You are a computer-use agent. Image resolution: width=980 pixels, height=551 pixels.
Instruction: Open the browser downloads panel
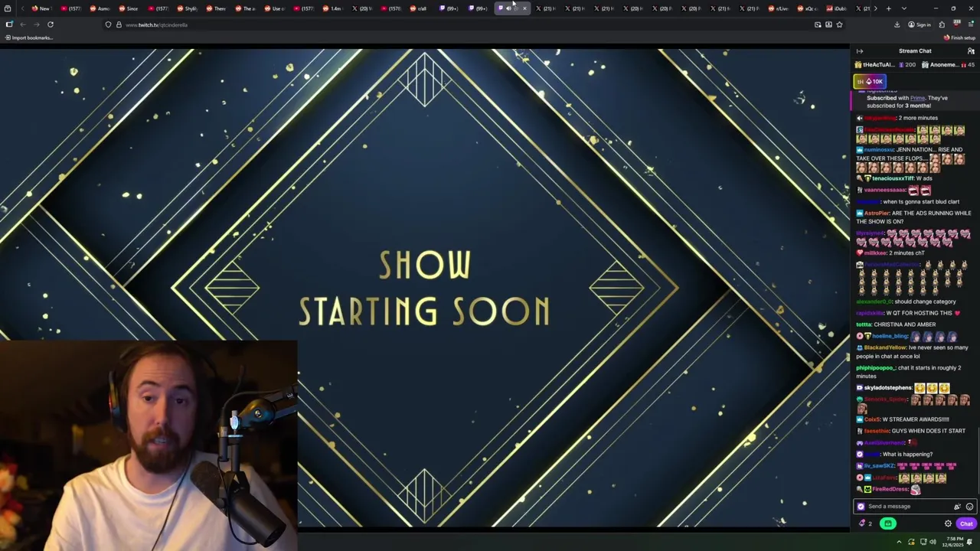tap(897, 24)
